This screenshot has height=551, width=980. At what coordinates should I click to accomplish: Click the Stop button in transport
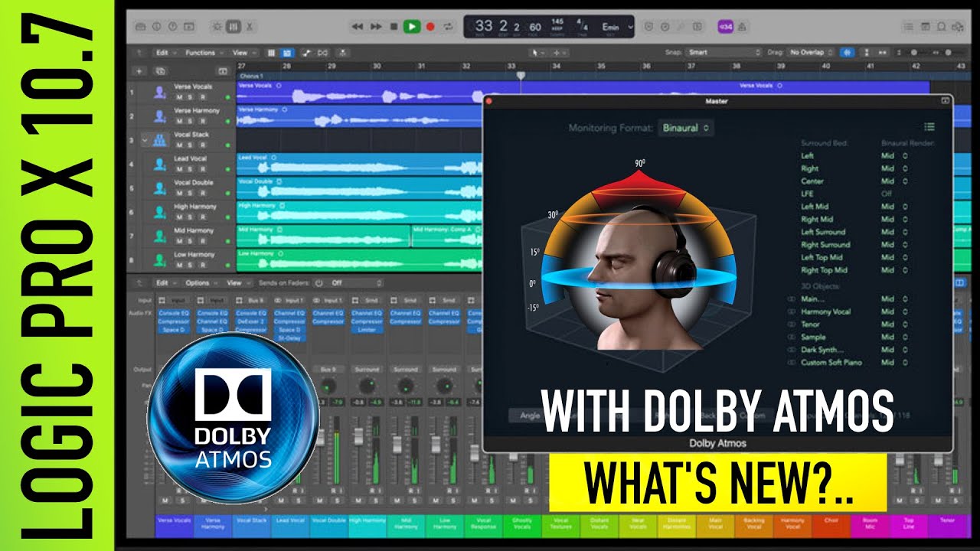(x=394, y=26)
